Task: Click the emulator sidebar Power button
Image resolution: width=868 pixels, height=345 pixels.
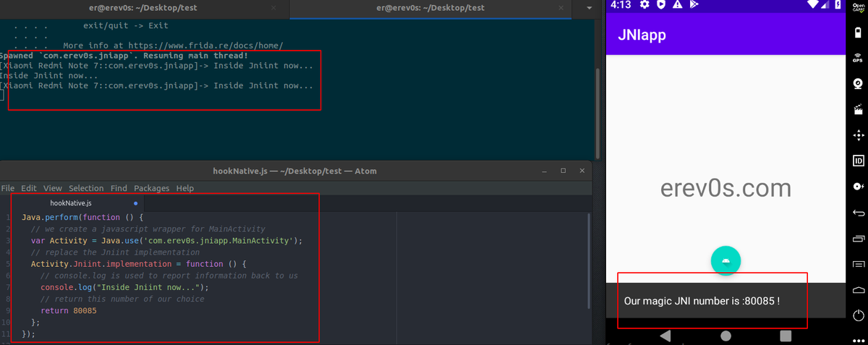Action: [859, 315]
